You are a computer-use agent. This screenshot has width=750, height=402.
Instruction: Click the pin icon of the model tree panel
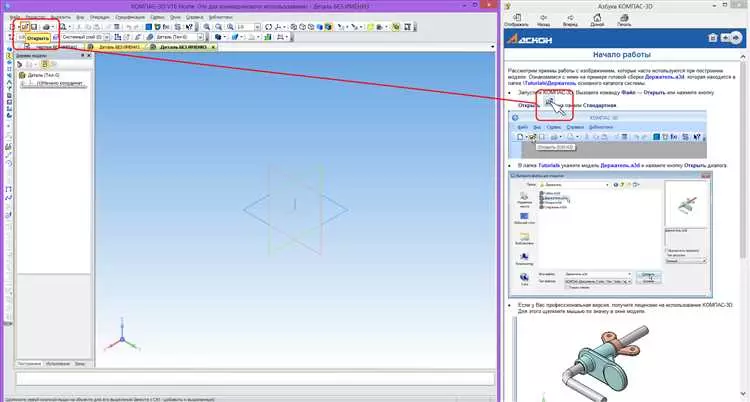point(83,55)
